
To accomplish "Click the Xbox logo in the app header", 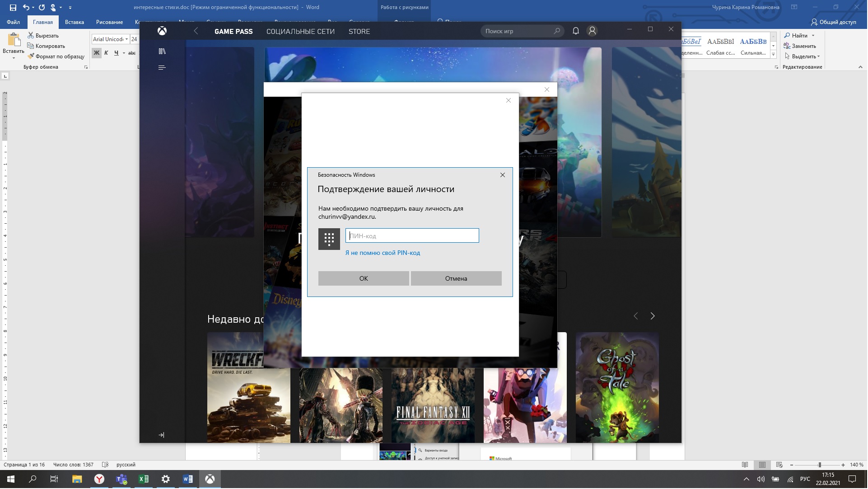I will point(162,31).
